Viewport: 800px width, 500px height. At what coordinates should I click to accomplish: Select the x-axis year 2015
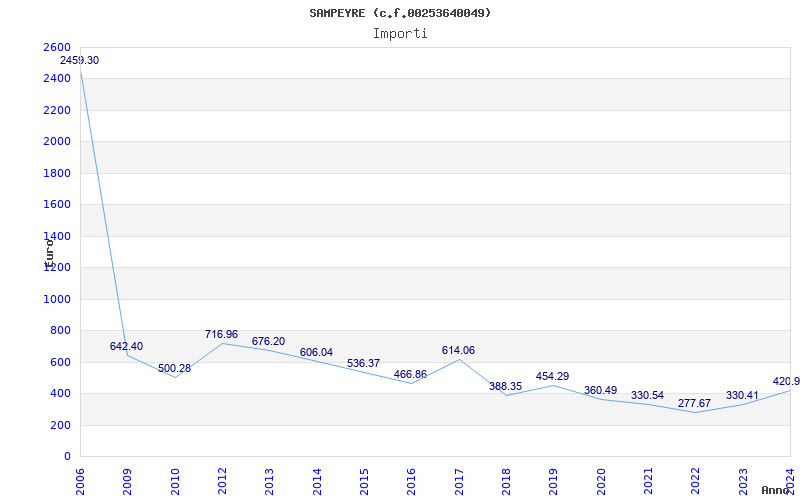point(364,482)
